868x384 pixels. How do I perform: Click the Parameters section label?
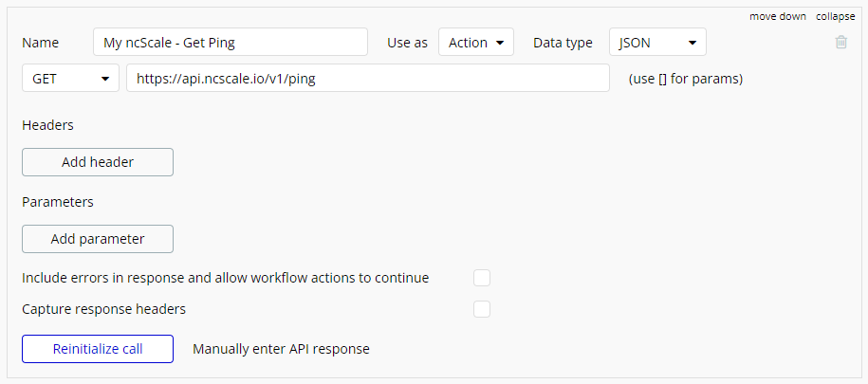coord(58,202)
